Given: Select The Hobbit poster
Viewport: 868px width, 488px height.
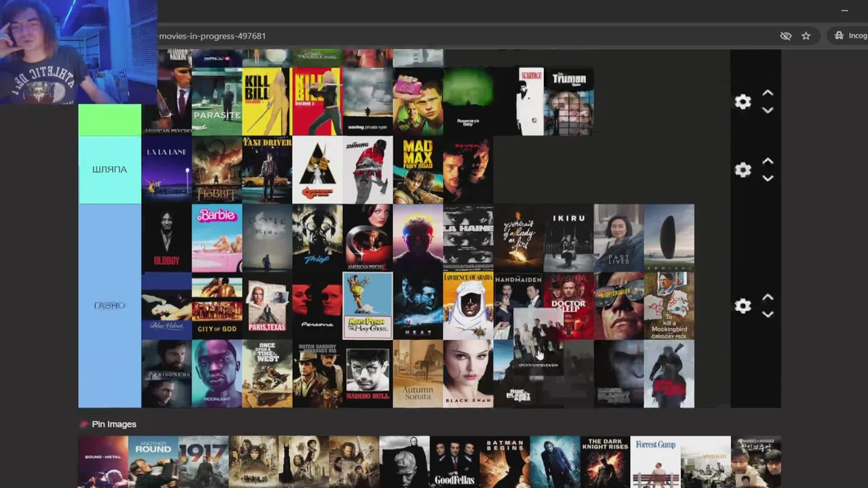Looking at the screenshot, I should tap(217, 169).
